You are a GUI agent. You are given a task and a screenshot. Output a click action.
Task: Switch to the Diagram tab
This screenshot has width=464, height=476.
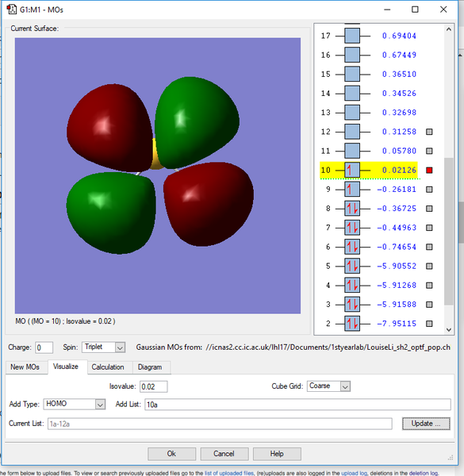tap(150, 367)
